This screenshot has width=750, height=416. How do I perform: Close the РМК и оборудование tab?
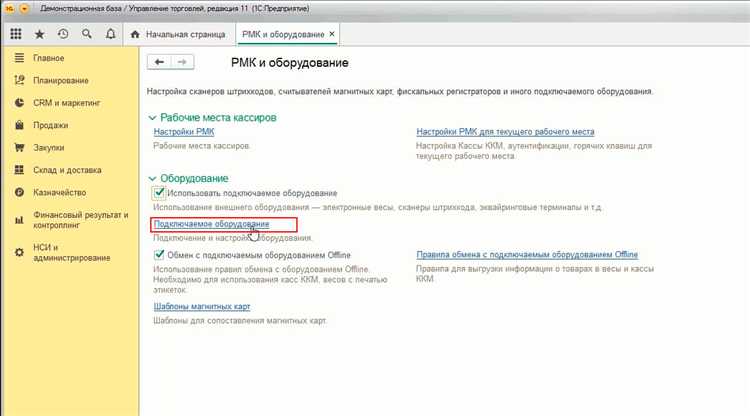pos(331,34)
